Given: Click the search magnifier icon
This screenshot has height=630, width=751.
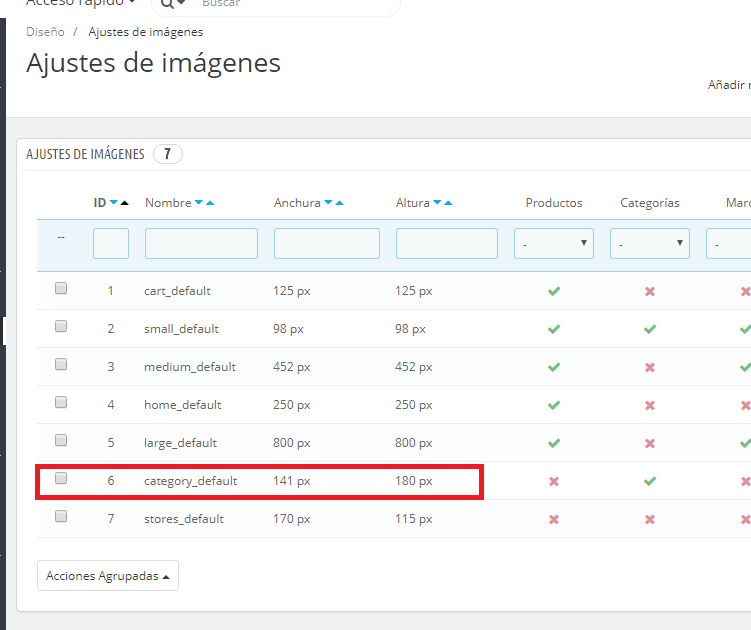Looking at the screenshot, I should point(167,3).
